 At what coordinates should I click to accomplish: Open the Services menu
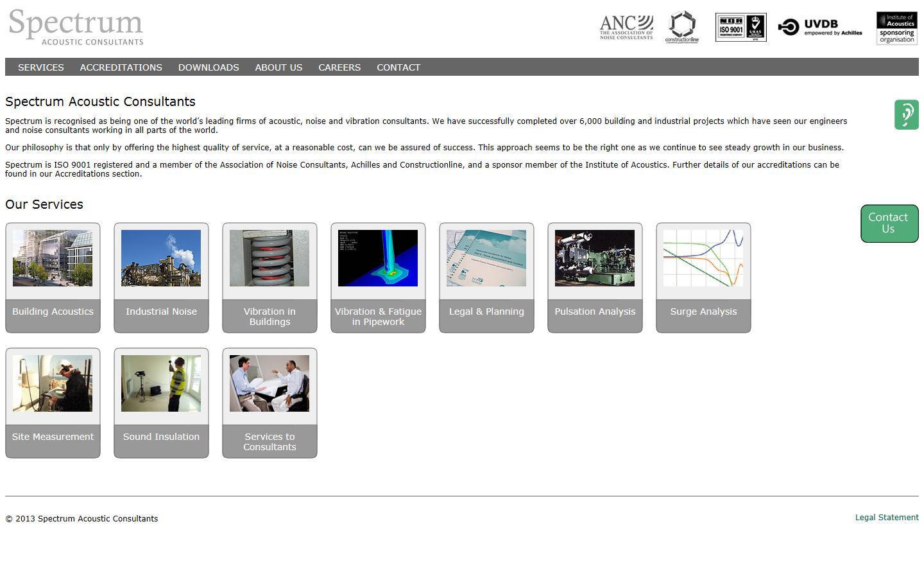40,67
